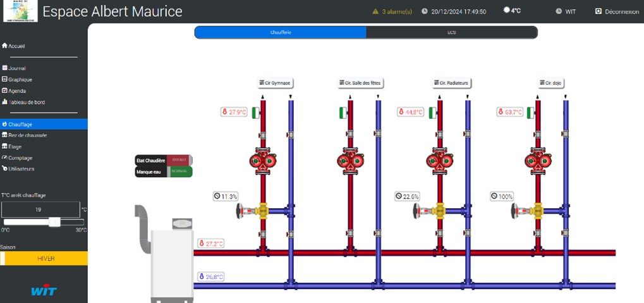Click the Mairie logo at top-left
Viewport: 644px width, 303px height.
pos(20,11)
